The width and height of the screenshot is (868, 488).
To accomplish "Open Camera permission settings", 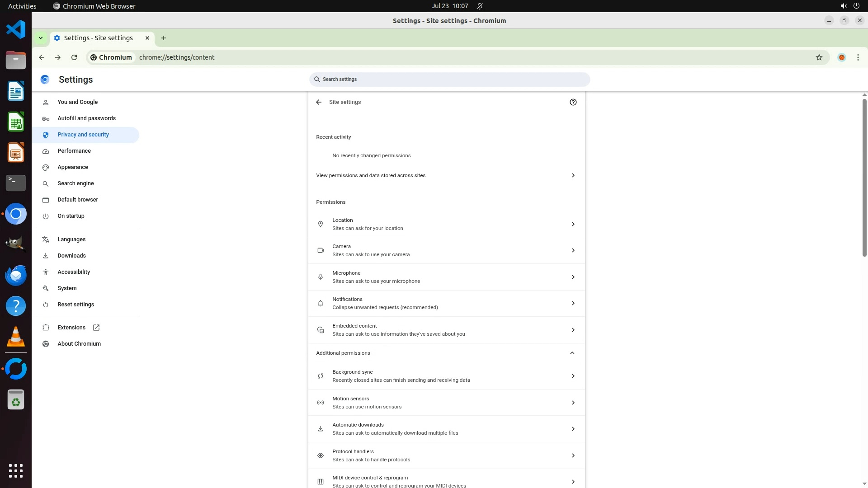I will 446,250.
